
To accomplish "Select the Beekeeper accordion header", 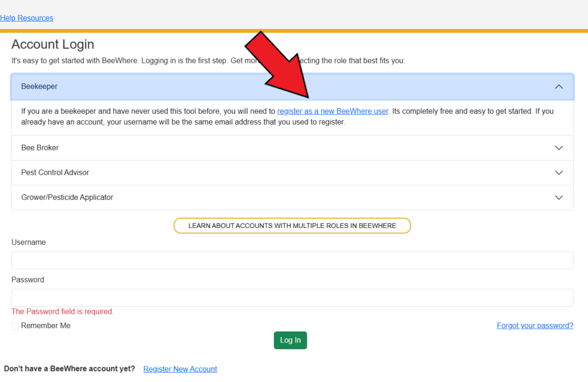I will [x=38, y=86].
